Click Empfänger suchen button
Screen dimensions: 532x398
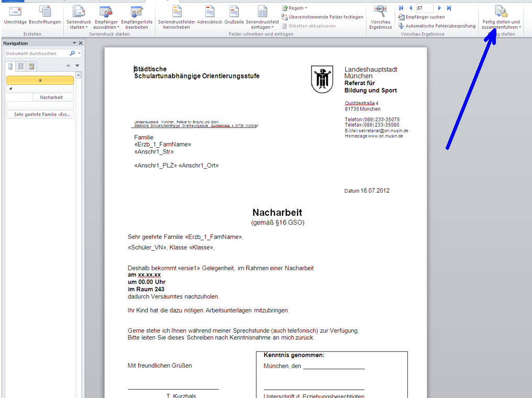[422, 17]
